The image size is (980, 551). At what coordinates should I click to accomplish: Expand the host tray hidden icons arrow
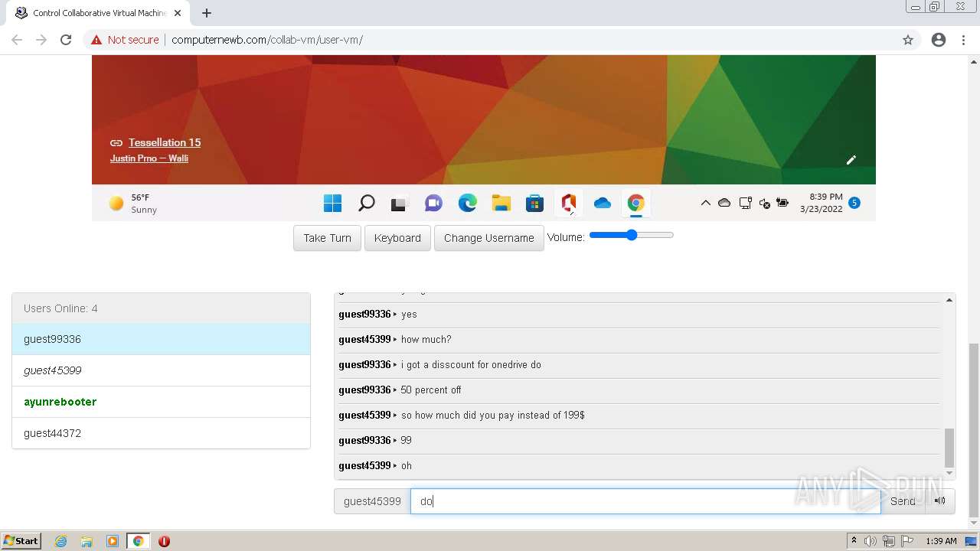point(854,541)
